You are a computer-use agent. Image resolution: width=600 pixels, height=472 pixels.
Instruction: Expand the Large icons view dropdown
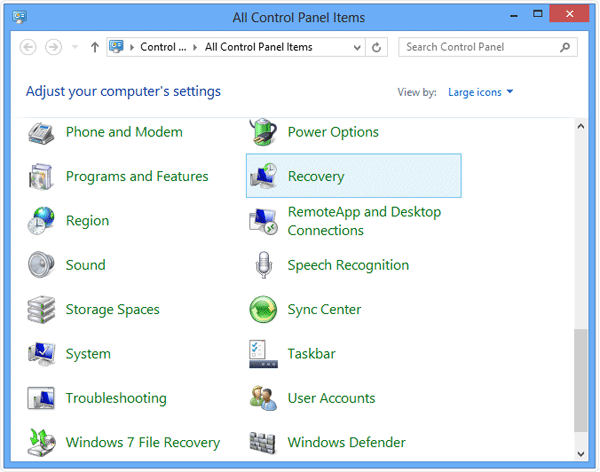[x=481, y=92]
